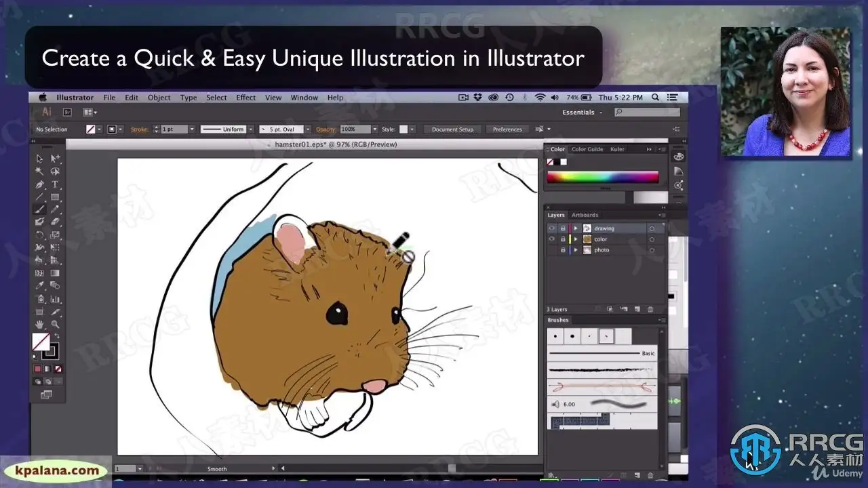The width and height of the screenshot is (868, 488).
Task: Open the Arrange Documents dropdown
Action: (90, 113)
